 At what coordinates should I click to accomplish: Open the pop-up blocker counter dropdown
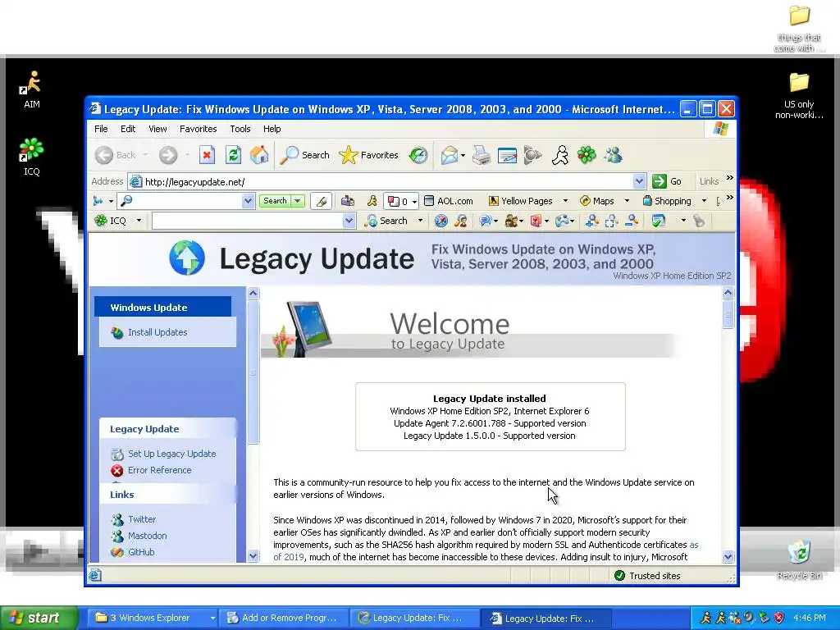point(414,202)
